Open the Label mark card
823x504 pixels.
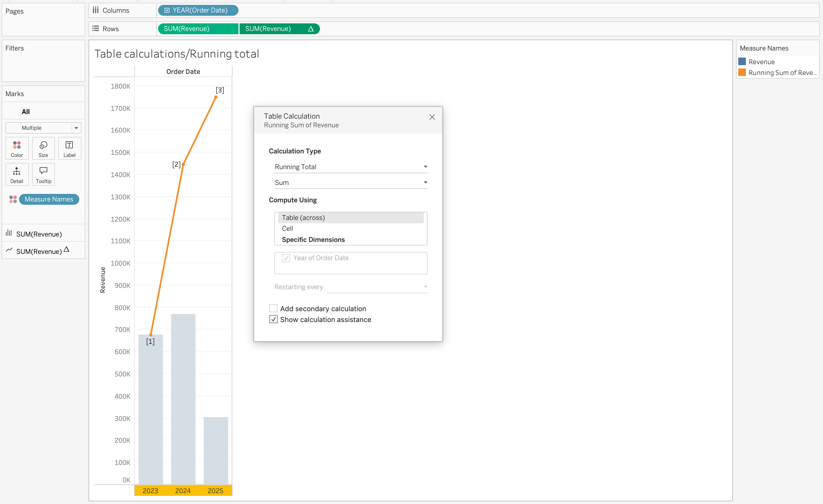pyautogui.click(x=70, y=148)
